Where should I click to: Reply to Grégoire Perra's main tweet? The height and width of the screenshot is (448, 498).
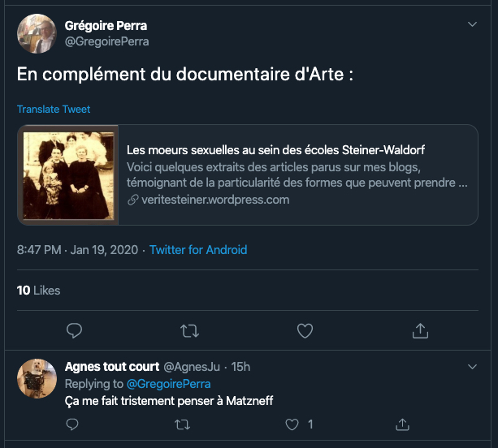click(x=74, y=330)
